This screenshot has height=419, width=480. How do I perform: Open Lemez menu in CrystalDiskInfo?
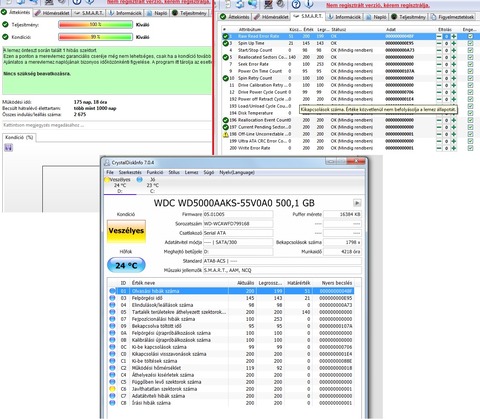(x=191, y=172)
